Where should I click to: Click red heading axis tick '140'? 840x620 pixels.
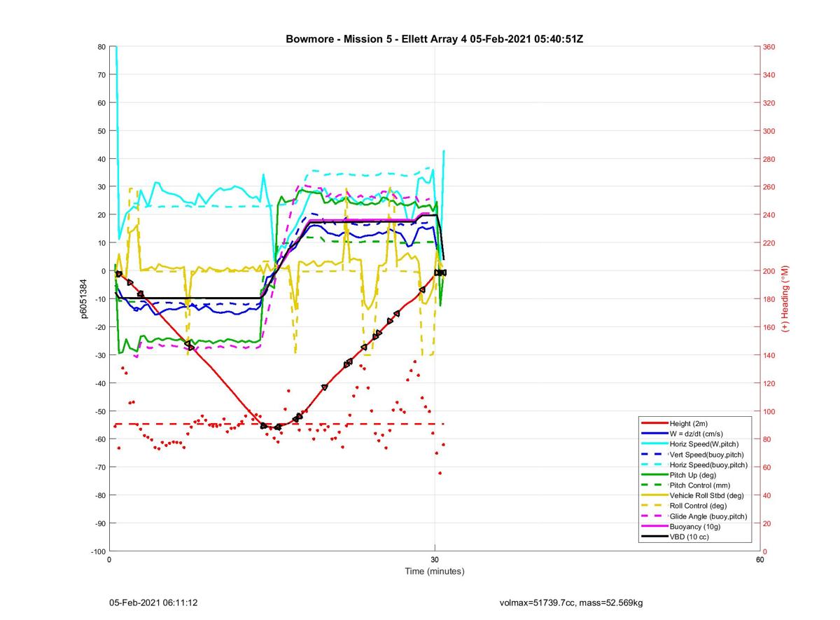pos(769,355)
